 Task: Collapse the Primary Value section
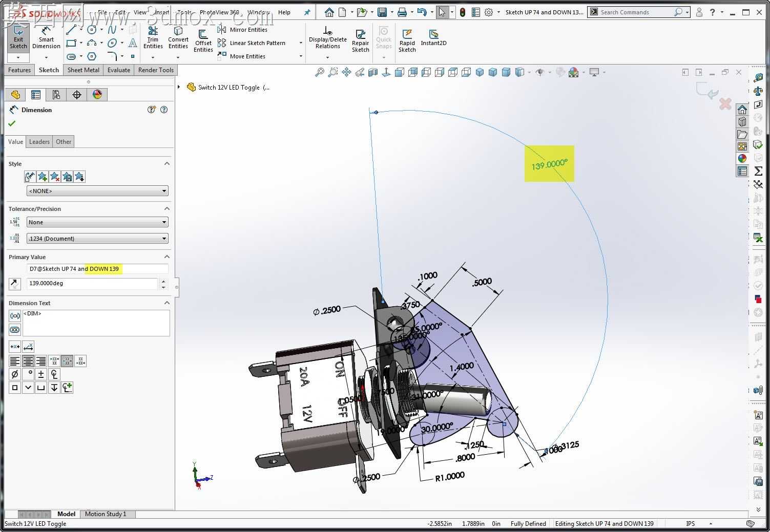pos(167,257)
